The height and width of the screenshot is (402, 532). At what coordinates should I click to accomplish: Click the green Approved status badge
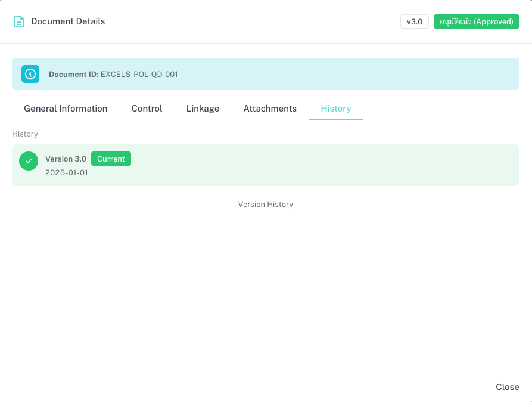(476, 21)
